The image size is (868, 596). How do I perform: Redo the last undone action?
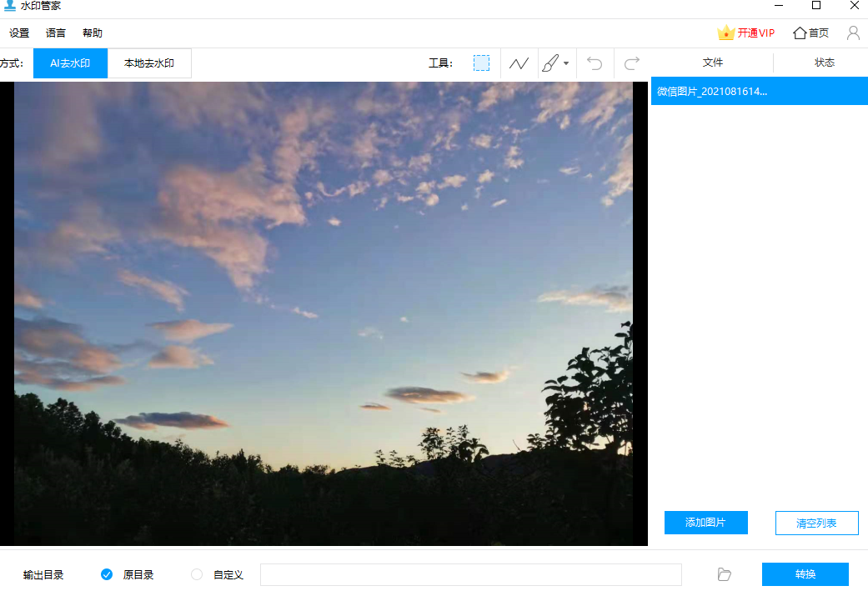[x=632, y=63]
